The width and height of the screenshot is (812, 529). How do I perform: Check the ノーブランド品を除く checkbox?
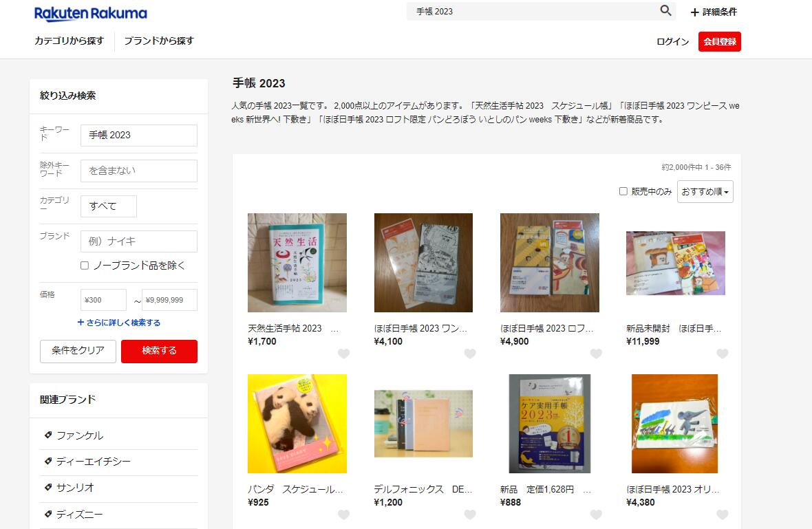click(85, 266)
